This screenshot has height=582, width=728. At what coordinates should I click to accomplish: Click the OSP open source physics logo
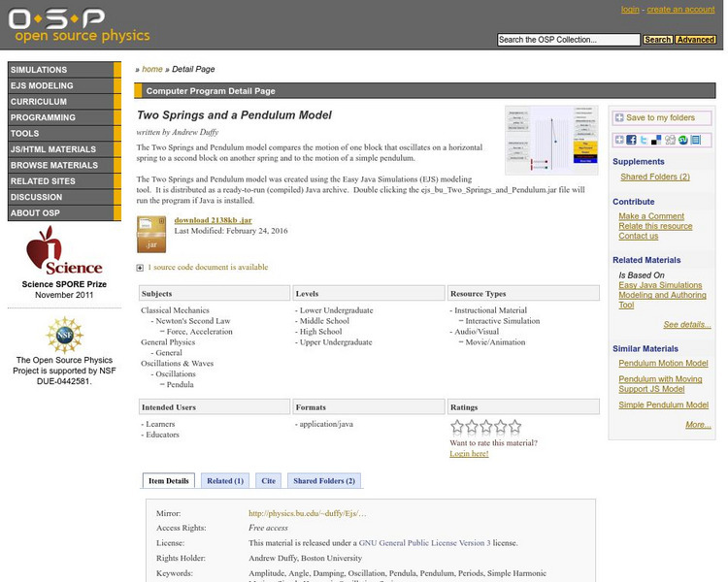79,25
